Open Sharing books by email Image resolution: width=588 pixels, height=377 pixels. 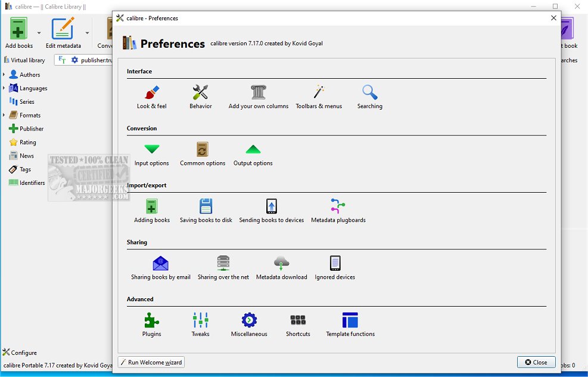click(x=160, y=268)
